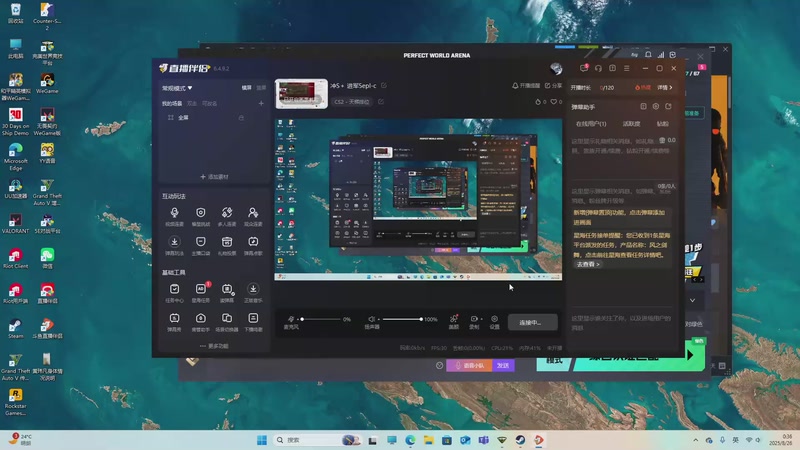Open the 礼物投票 tool
800x450 pixels.
[x=227, y=245]
